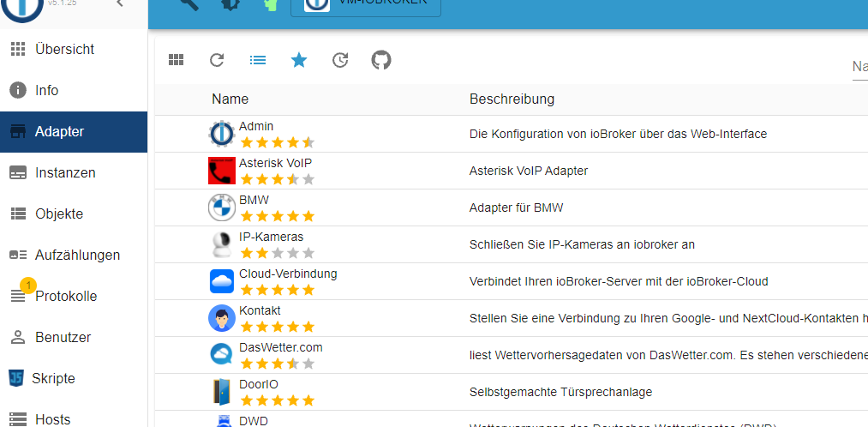Viewport: 868px width, 427px height.
Task: Click the Benutzer person icon
Action: click(18, 337)
